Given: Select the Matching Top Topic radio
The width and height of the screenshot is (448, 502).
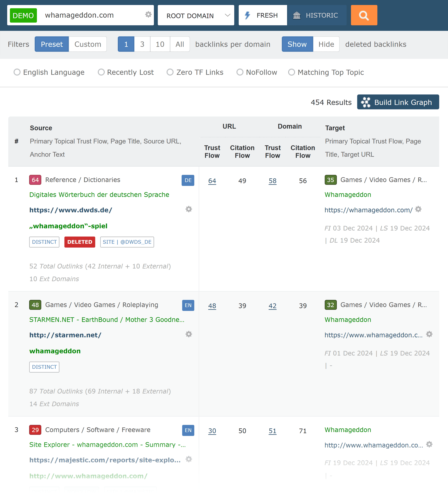Looking at the screenshot, I should point(292,72).
